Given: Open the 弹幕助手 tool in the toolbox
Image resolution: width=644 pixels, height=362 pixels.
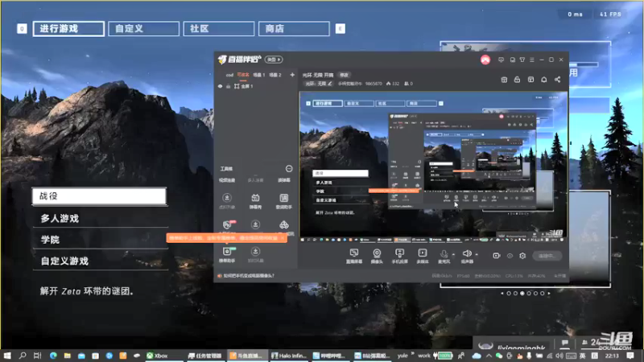Looking at the screenshot, I should tap(227, 254).
